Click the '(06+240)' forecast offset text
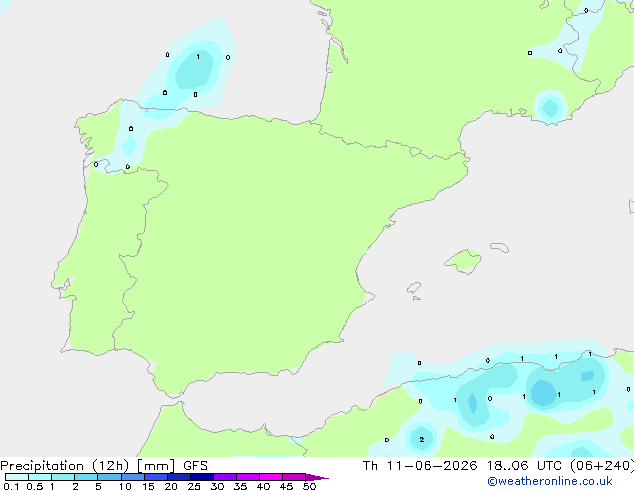634x490 pixels. [602, 466]
